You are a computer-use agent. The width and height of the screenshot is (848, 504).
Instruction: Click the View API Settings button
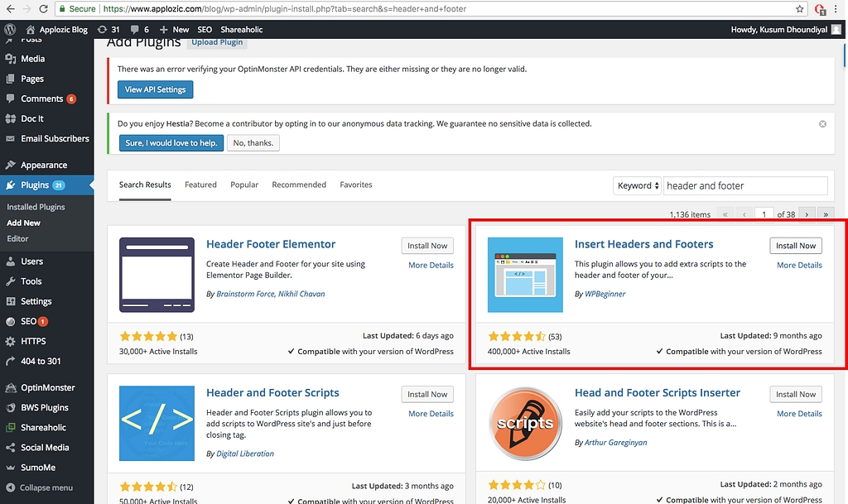(x=155, y=89)
